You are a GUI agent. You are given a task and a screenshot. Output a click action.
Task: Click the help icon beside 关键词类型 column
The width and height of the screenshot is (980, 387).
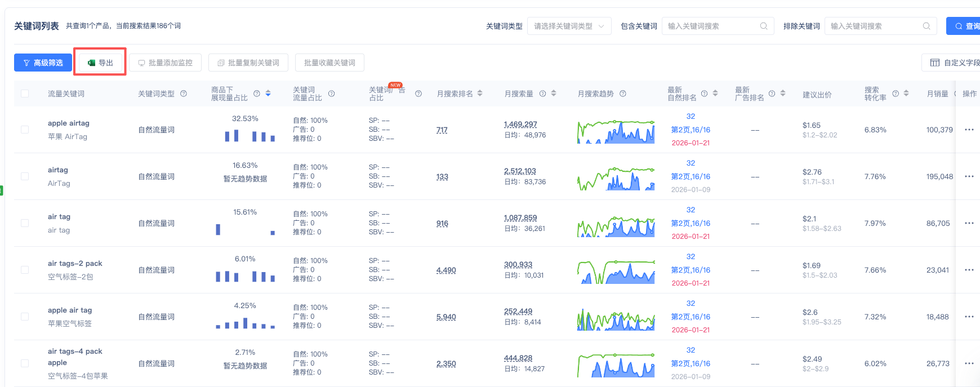click(x=184, y=94)
